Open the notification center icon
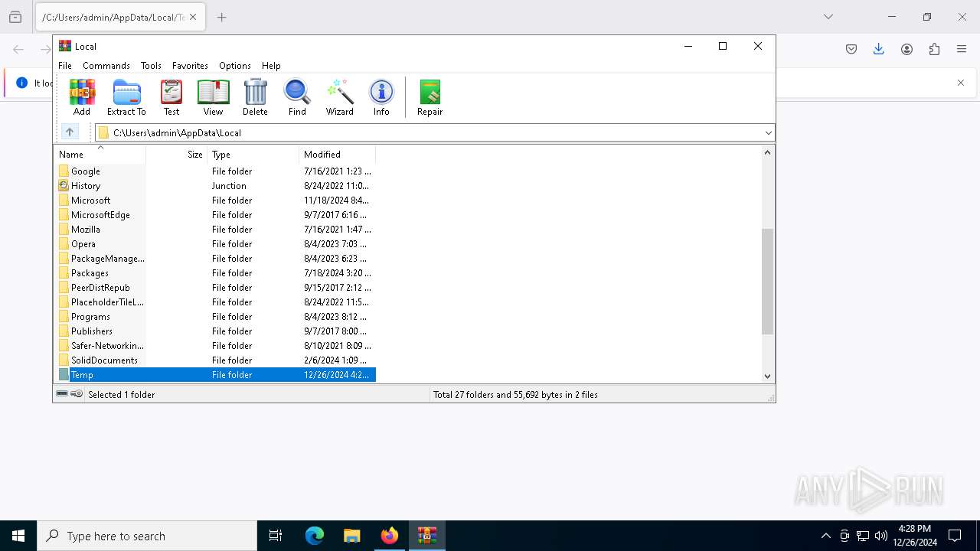Image resolution: width=980 pixels, height=551 pixels. pyautogui.click(x=955, y=536)
